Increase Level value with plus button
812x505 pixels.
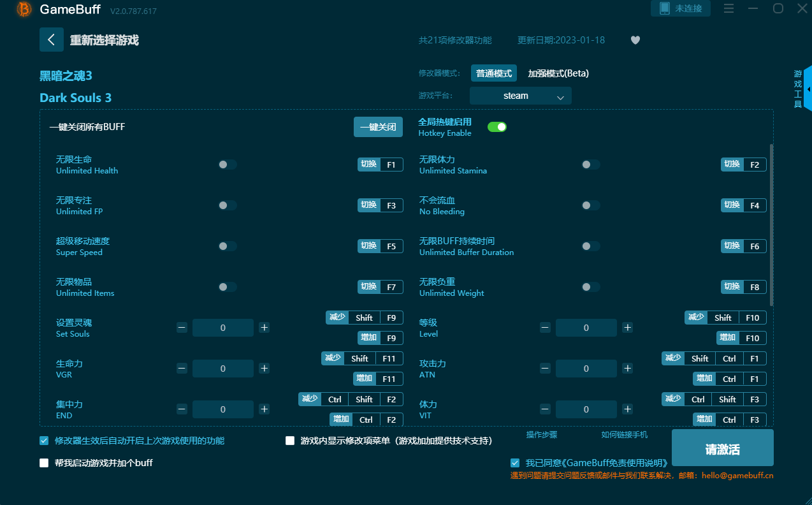pos(628,328)
